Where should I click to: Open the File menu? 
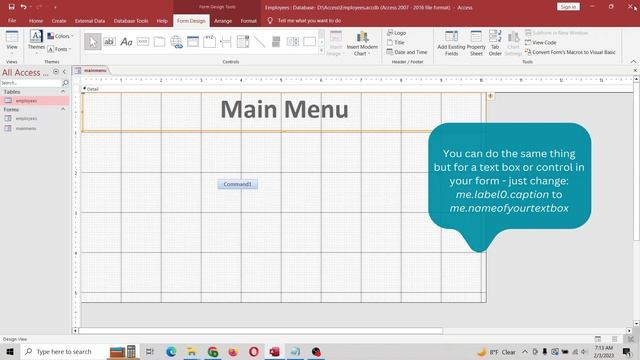(12, 20)
